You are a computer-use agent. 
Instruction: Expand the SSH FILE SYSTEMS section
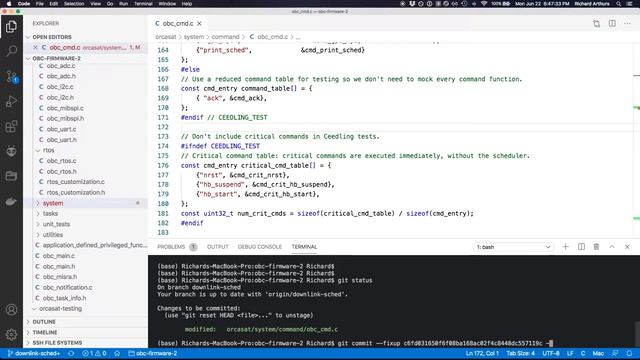[57, 343]
